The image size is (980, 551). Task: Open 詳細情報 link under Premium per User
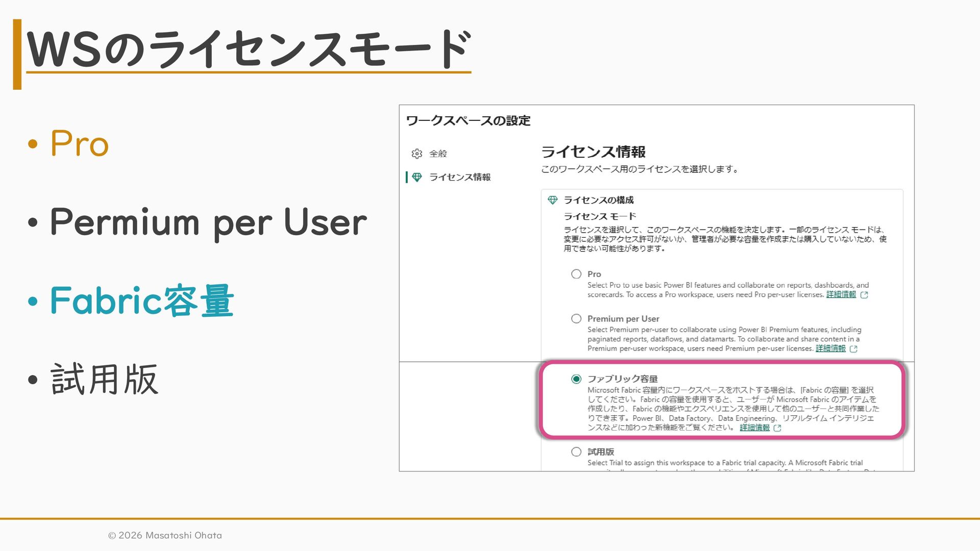click(x=830, y=349)
